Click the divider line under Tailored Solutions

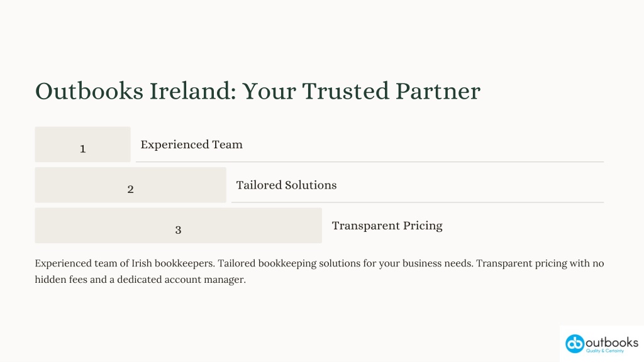click(x=418, y=202)
